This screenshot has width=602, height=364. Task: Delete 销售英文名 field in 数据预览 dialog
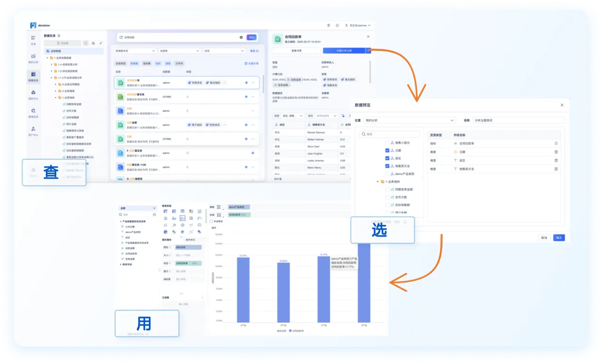pyautogui.click(x=556, y=169)
